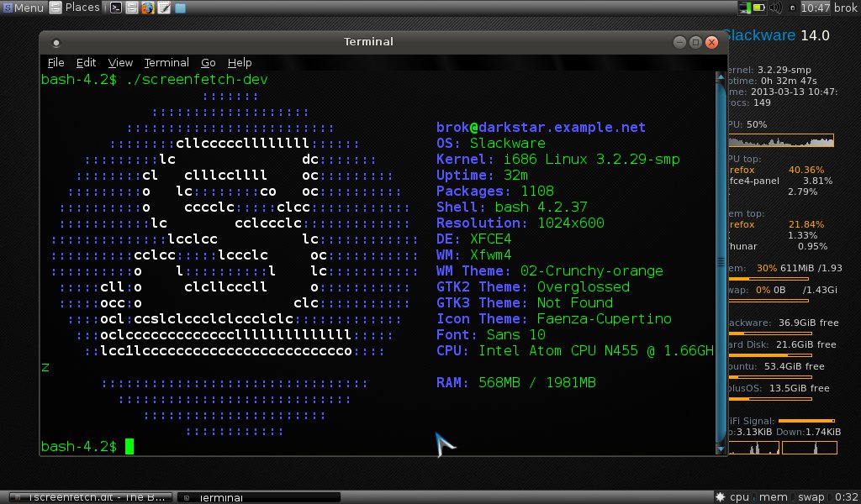Click the GTK2 Theme Overglossed line
861x504 pixels.
coord(532,286)
